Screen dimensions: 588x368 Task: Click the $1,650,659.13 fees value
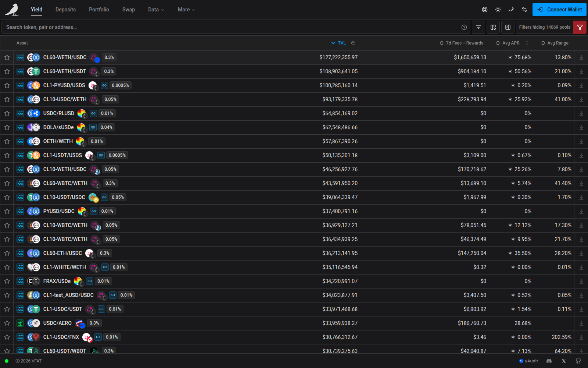pyautogui.click(x=470, y=57)
